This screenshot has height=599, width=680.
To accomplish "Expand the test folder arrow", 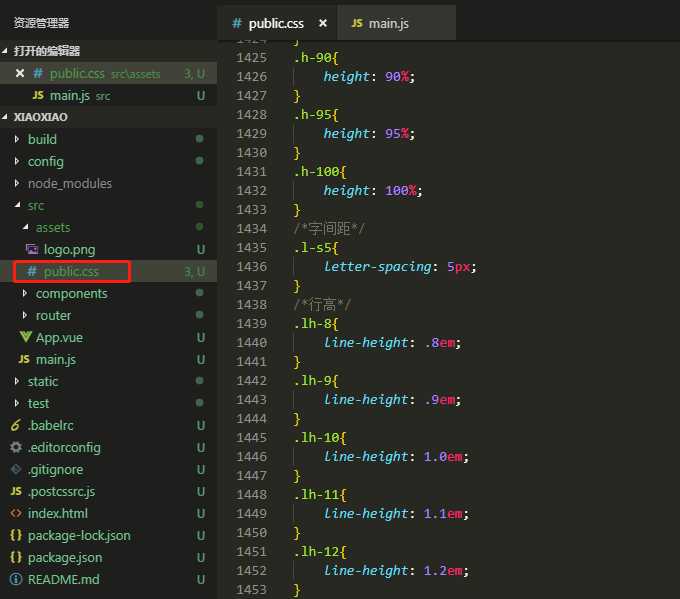I will tap(17, 403).
